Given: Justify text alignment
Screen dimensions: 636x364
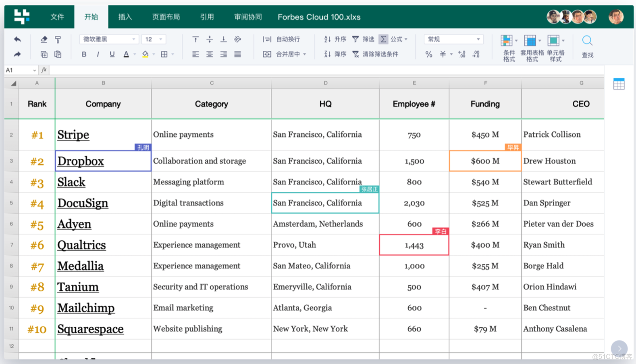Looking at the screenshot, I should [237, 54].
